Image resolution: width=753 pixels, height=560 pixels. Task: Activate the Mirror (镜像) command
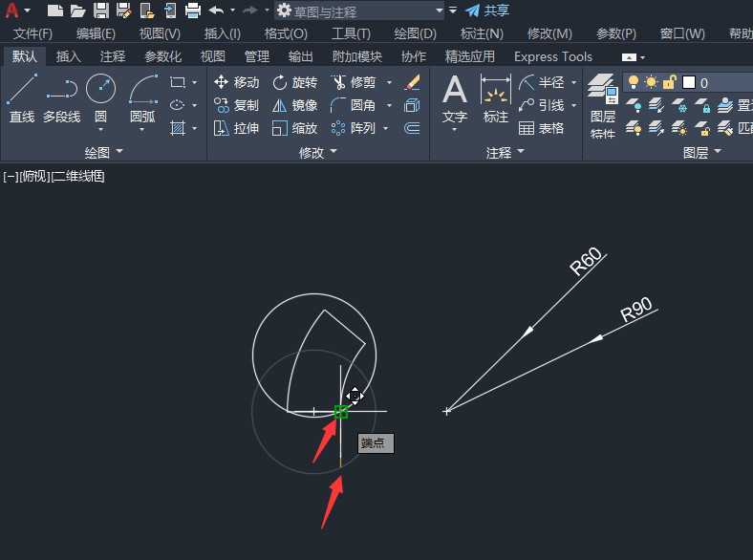tap(294, 105)
